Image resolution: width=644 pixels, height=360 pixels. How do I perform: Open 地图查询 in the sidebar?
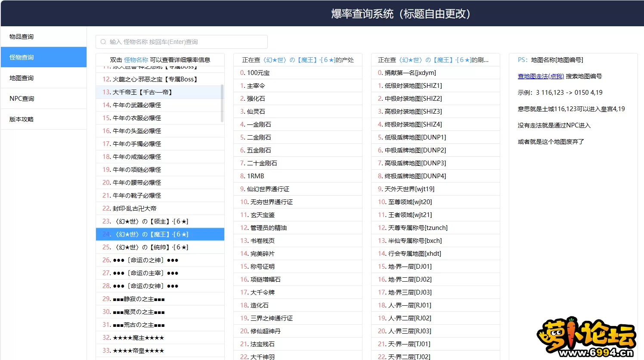pyautogui.click(x=43, y=78)
